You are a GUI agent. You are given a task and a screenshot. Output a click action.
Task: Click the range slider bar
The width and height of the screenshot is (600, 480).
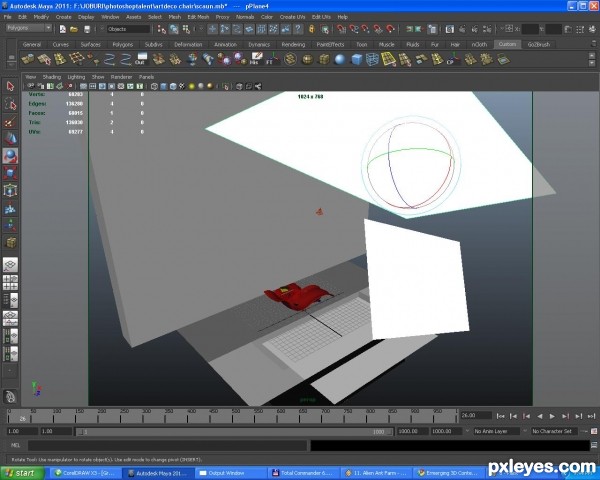point(233,431)
